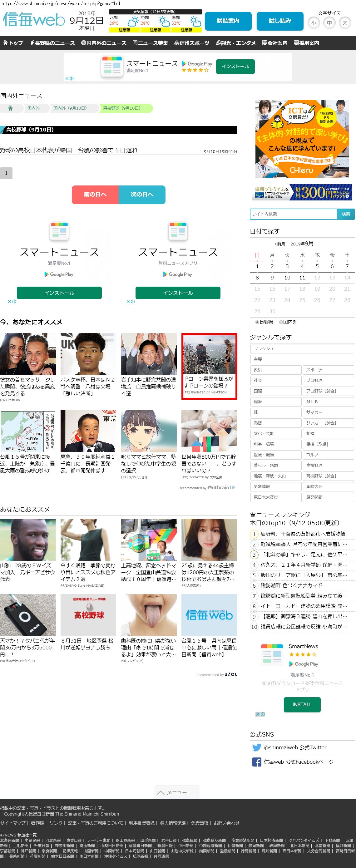Open the お問い合わせ footer link

pos(226,823)
